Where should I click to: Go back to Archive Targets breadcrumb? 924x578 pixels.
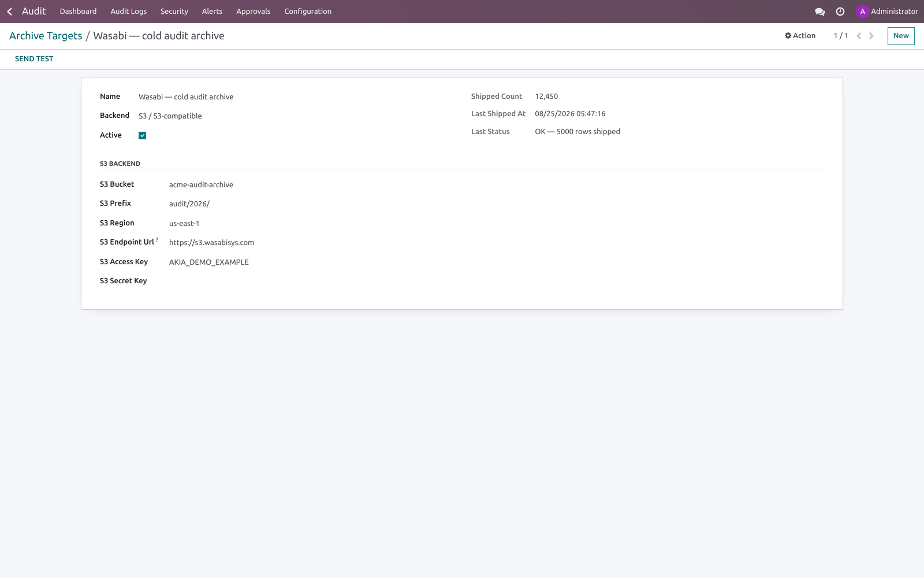pos(46,36)
